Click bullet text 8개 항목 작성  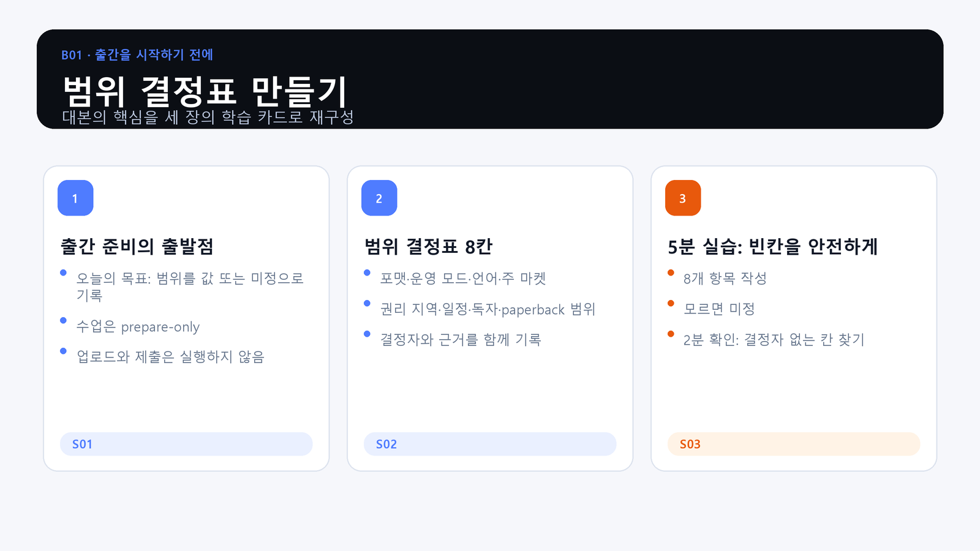tap(725, 279)
